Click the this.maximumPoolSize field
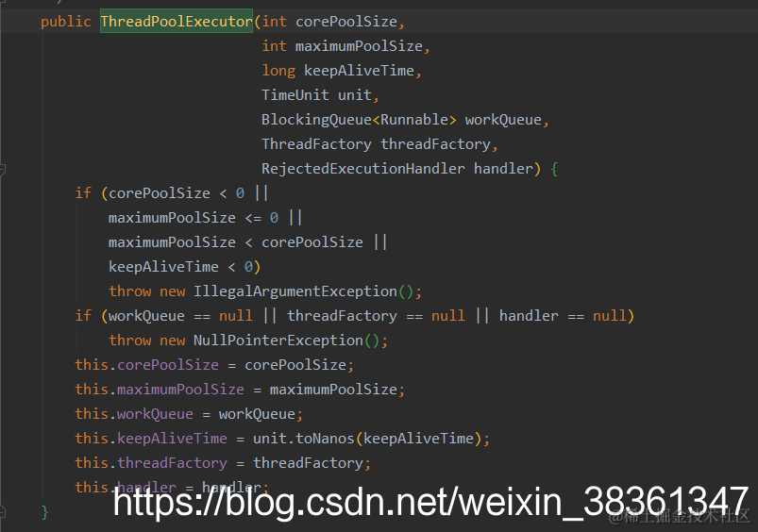The width and height of the screenshot is (758, 532). click(160, 390)
